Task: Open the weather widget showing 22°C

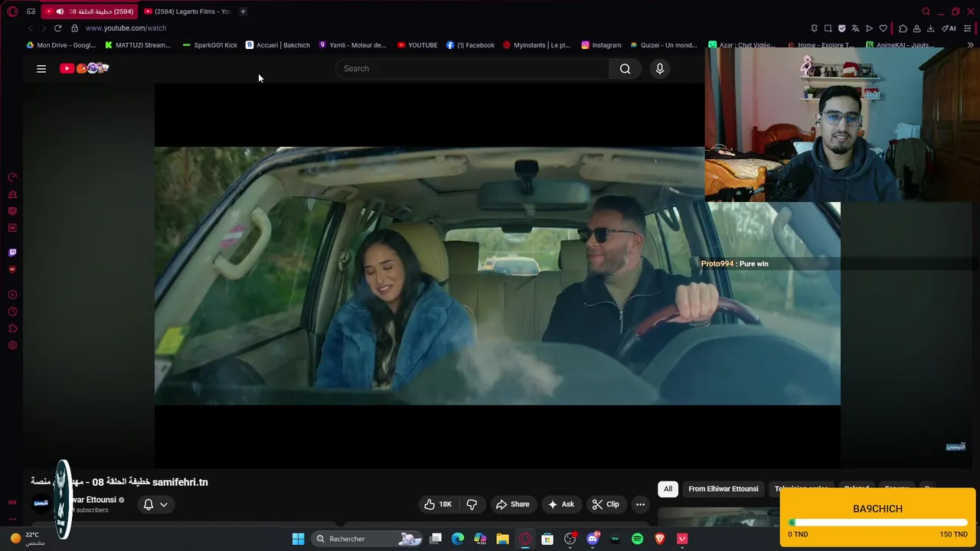Action: [x=28, y=539]
